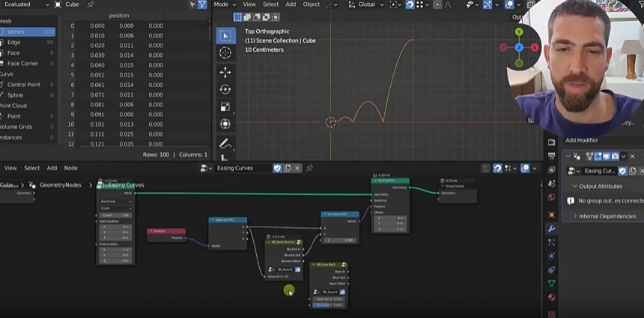Open the node editor Add menu
Image resolution: width=644 pixels, height=318 pixels.
click(x=52, y=168)
